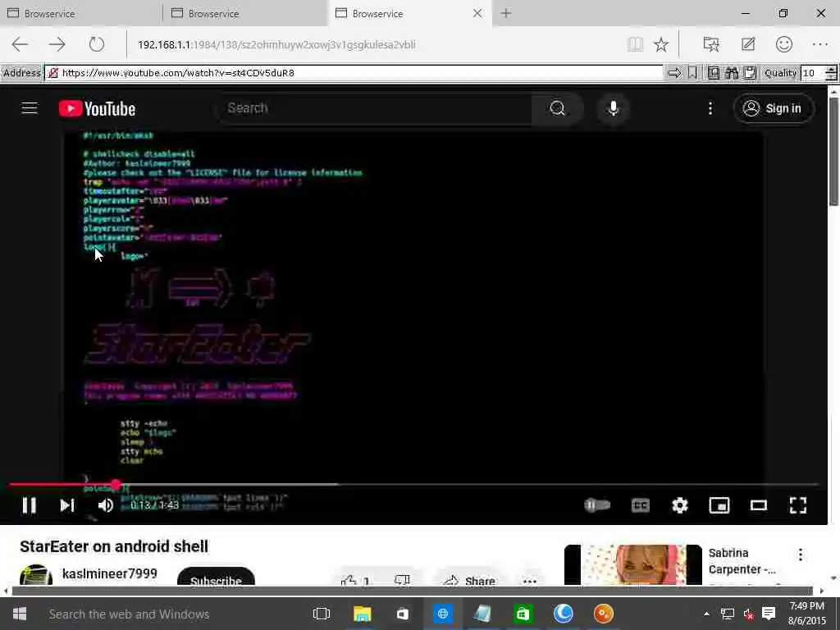Close the active Browservice tab
Viewport: 840px width, 630px height.
point(477,13)
